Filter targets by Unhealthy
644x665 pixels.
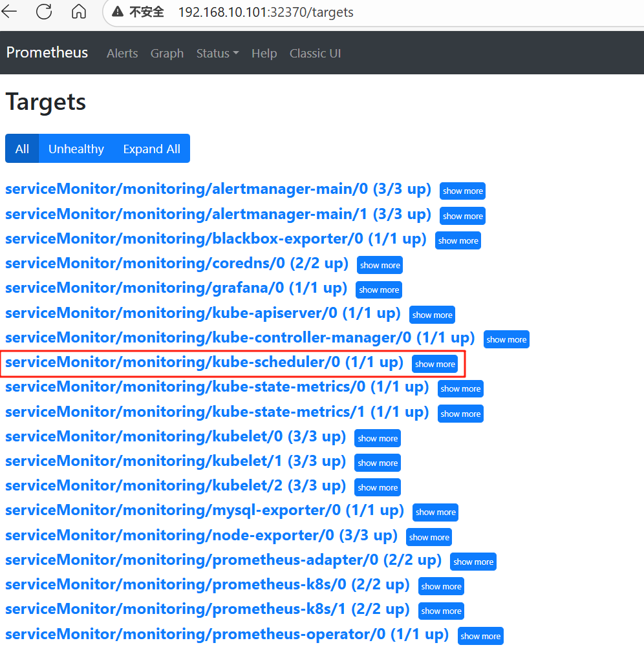(x=76, y=149)
